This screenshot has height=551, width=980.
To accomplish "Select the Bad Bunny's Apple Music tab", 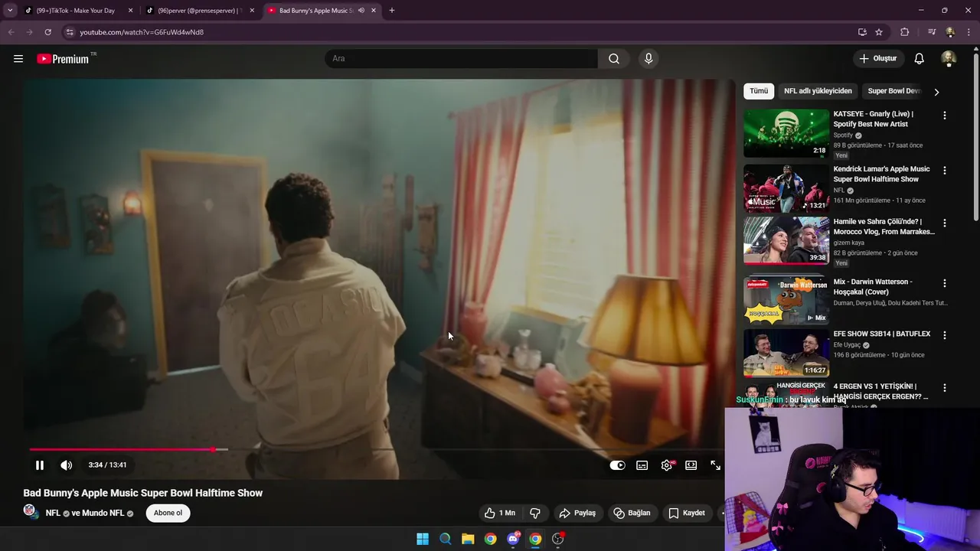I will [x=315, y=11].
